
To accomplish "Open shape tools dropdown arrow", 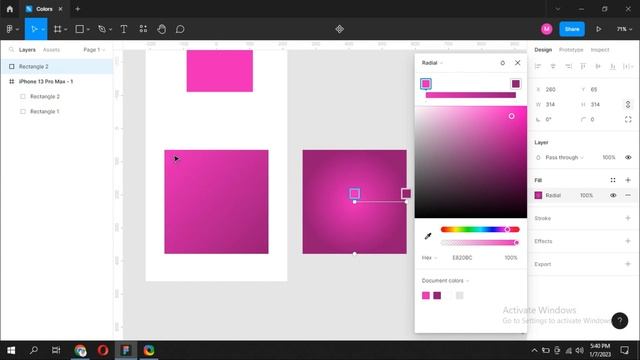I will coord(88,29).
